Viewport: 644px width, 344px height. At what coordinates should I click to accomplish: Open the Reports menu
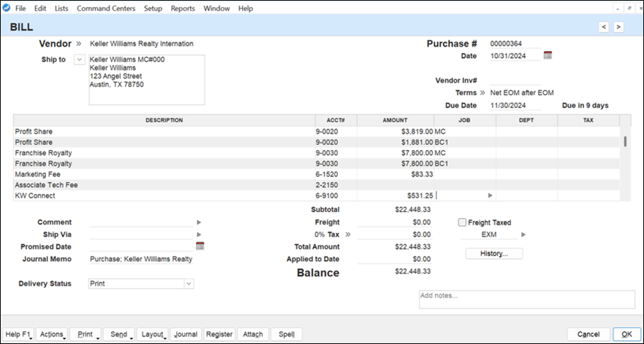click(183, 8)
